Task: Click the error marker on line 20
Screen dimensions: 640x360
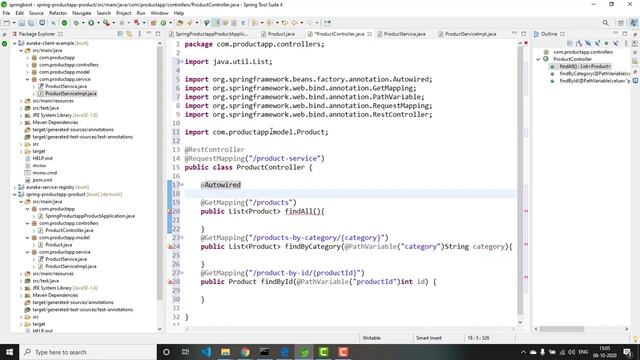Action: point(169,211)
